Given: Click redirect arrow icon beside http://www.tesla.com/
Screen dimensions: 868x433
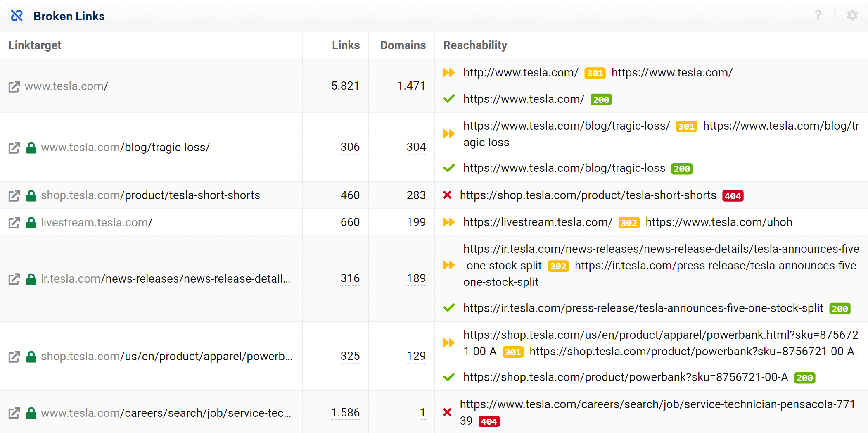Looking at the screenshot, I should [449, 73].
